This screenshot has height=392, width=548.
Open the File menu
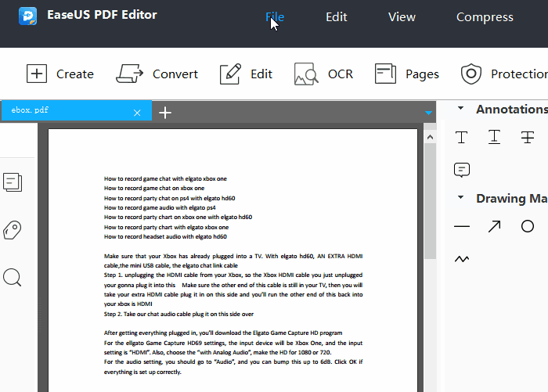tap(275, 16)
